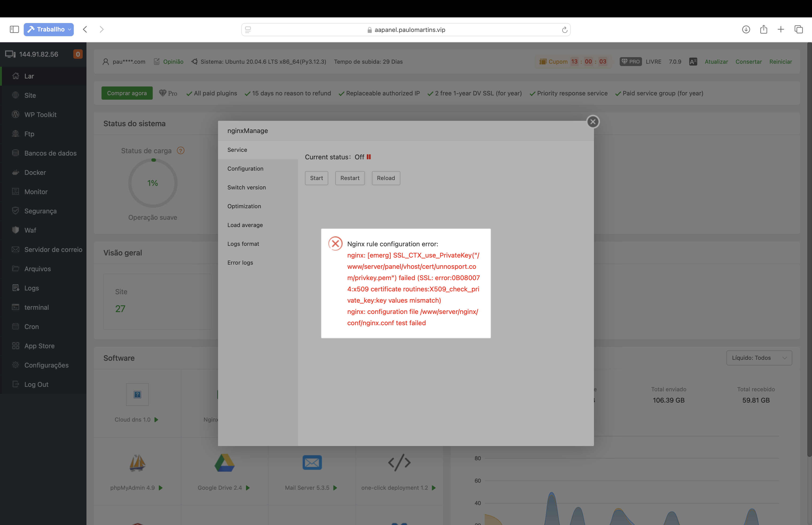Screen dimensions: 812x525
Task: Open WP Toolkit from sidebar
Action: pos(40,114)
